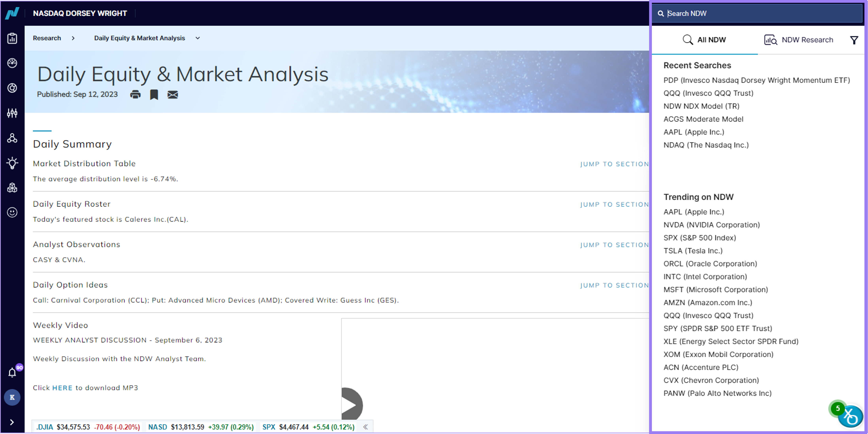Open notifications bell with 90 badge
The image size is (868, 434).
click(12, 372)
